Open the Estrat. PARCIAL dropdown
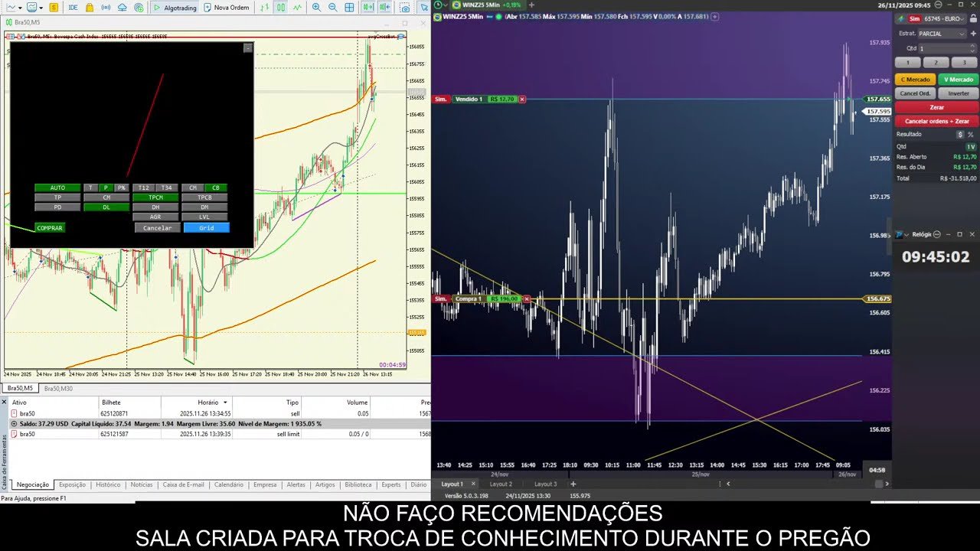Image resolution: width=980 pixels, height=551 pixels. (x=942, y=34)
